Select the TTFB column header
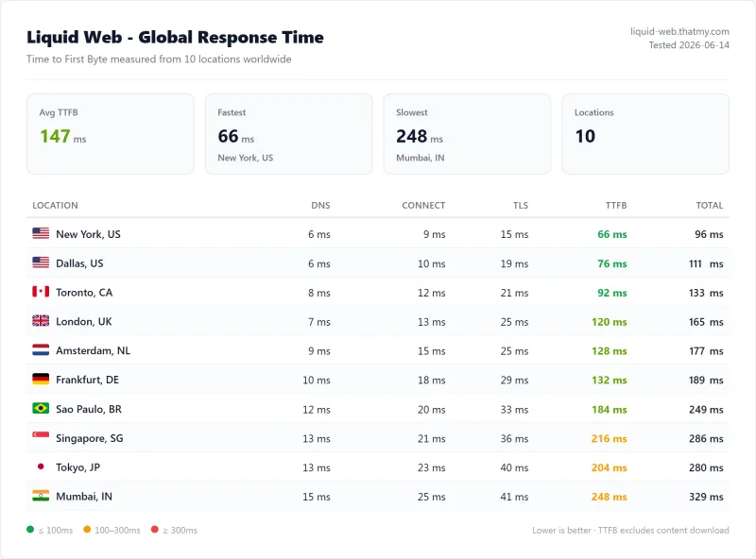Image resolution: width=756 pixels, height=559 pixels. 616,205
